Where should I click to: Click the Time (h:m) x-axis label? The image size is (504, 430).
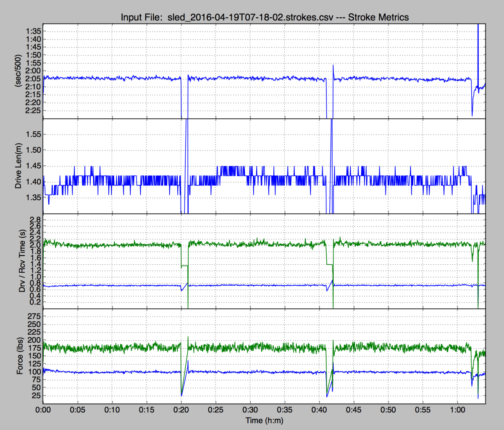tap(264, 420)
